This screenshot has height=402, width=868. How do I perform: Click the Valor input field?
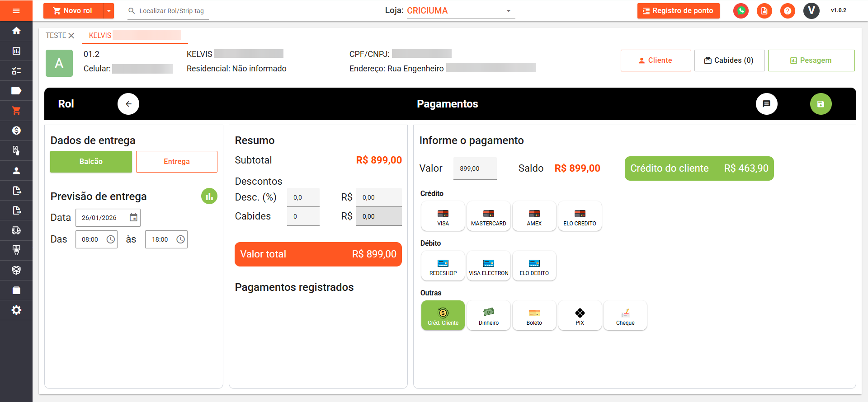point(475,168)
